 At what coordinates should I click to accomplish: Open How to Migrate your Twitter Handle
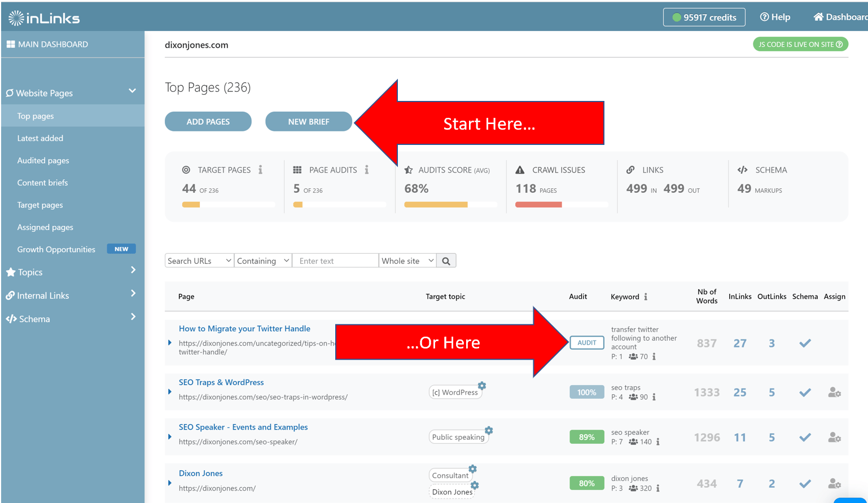(244, 329)
